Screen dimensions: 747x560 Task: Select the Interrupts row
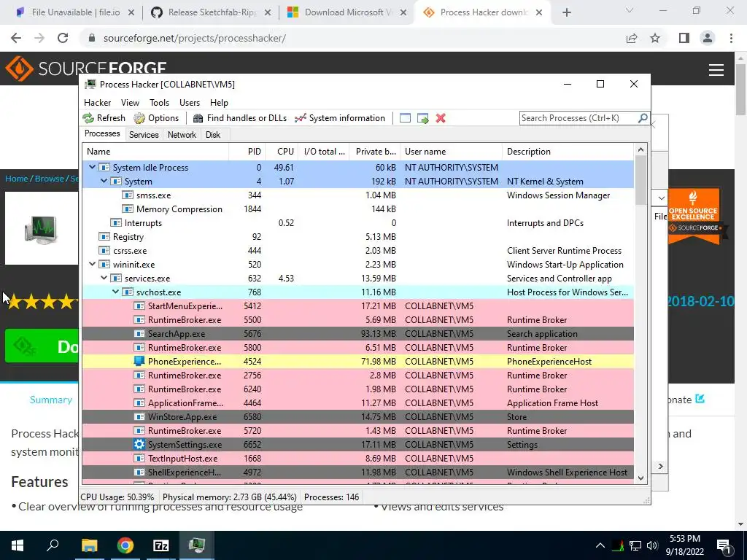357,223
